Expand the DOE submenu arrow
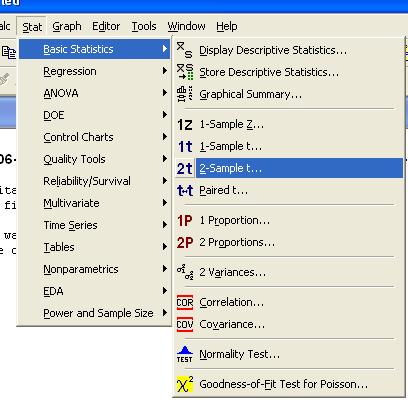Screen dimensions: 408x409 165,115
